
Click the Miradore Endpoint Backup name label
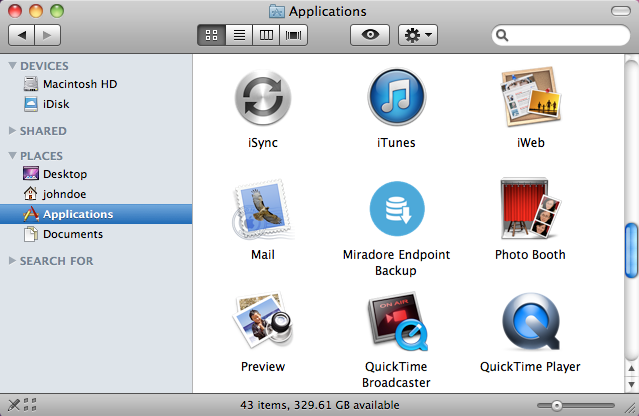[397, 262]
